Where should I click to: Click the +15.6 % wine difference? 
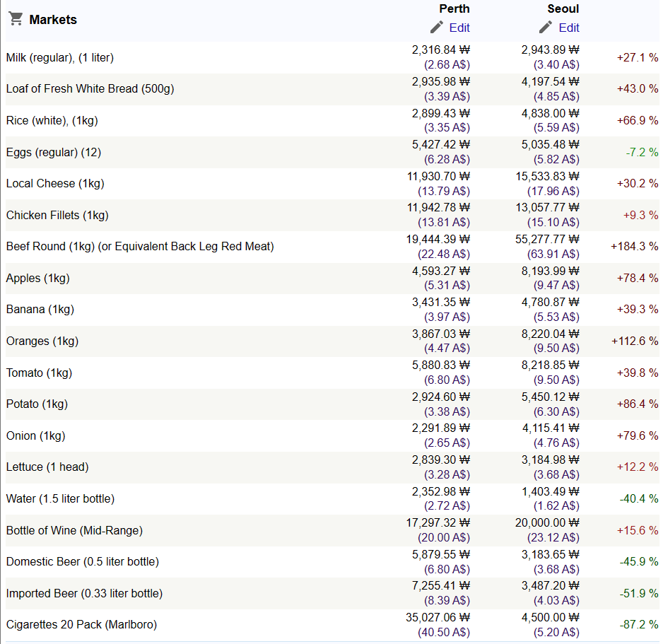click(638, 531)
